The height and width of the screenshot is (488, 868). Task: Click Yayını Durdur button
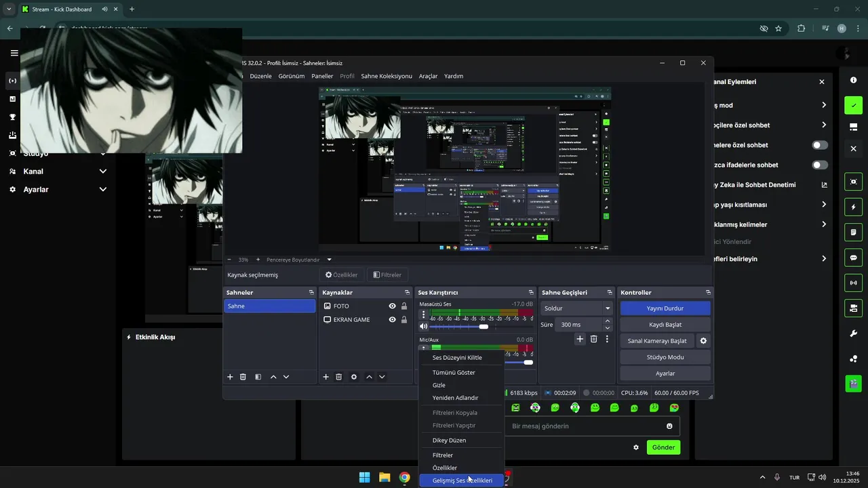(665, 308)
